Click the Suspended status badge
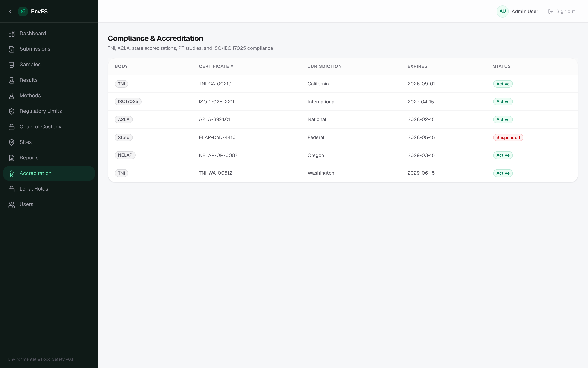The height and width of the screenshot is (368, 588). pos(508,138)
